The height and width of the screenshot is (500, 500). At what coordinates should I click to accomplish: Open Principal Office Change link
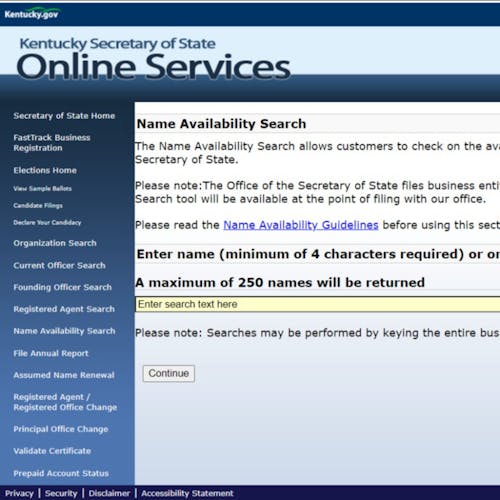point(61,429)
